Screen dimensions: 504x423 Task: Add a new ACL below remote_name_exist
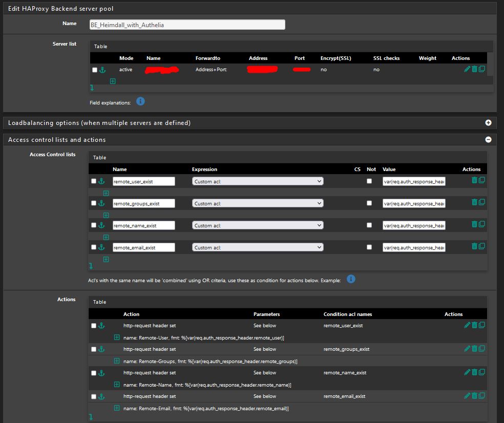pos(106,237)
